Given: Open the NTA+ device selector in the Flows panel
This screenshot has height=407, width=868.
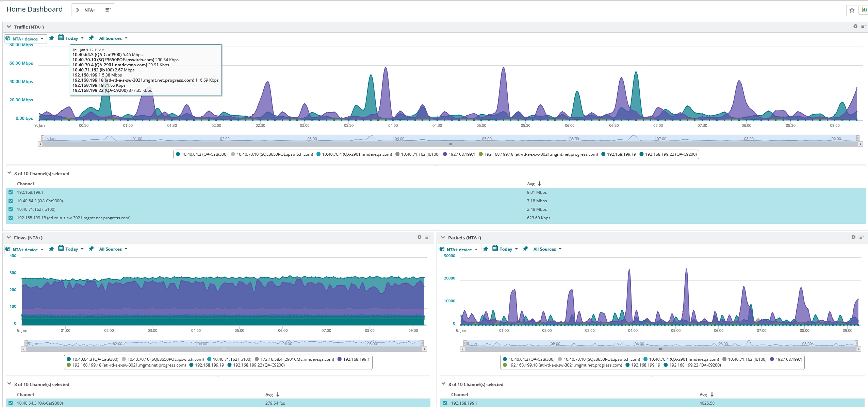Looking at the screenshot, I should (x=26, y=249).
